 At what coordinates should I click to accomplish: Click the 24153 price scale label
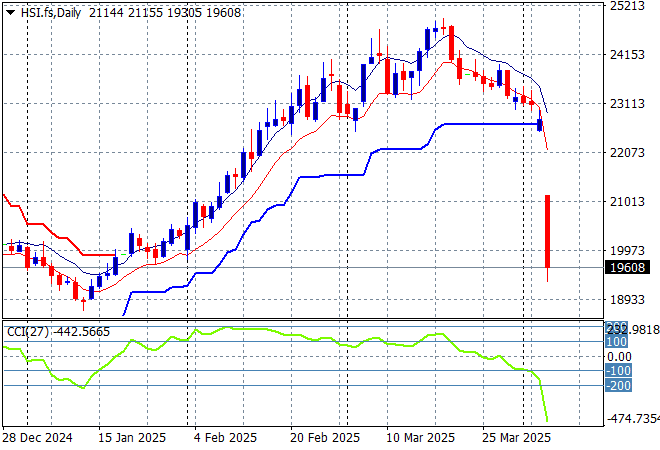click(x=628, y=54)
